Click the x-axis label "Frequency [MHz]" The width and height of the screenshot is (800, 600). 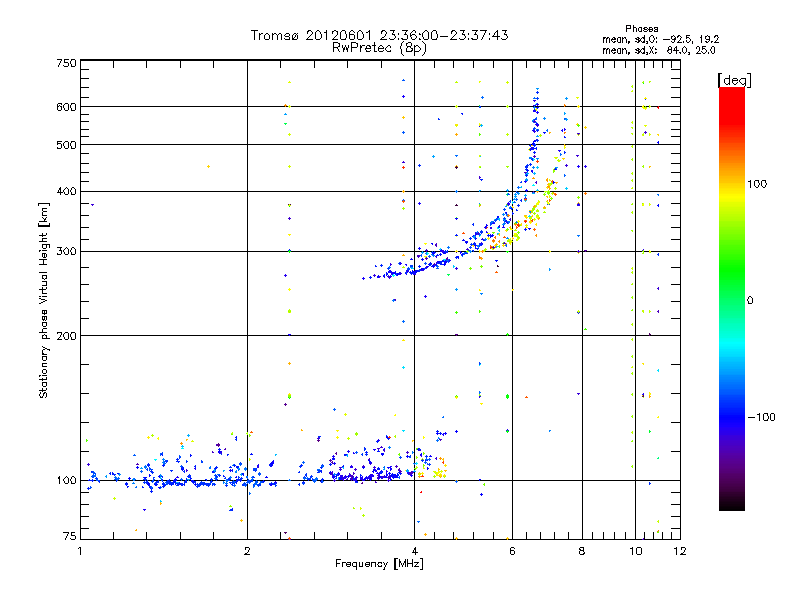pyautogui.click(x=379, y=564)
